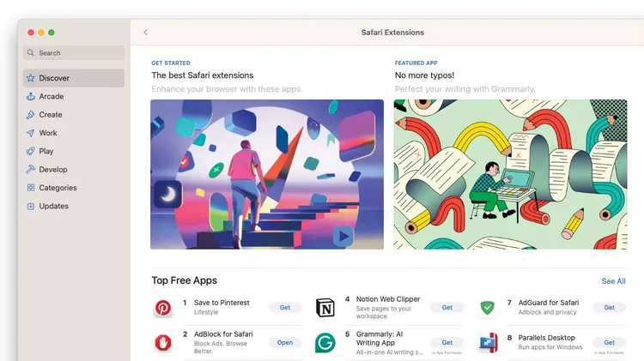
Task: Open the Notion Web Clipper app icon
Action: [325, 308]
